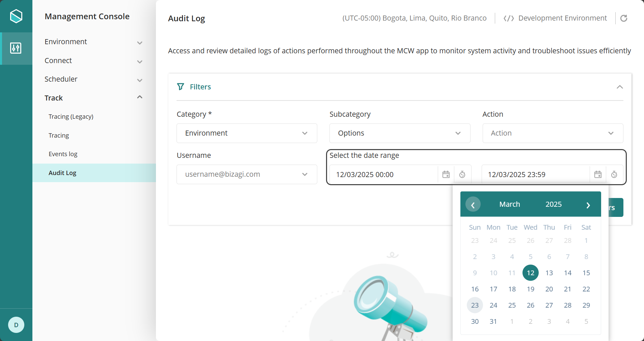This screenshot has width=644, height=341.
Task: Open the Username dropdown
Action: coord(246,174)
